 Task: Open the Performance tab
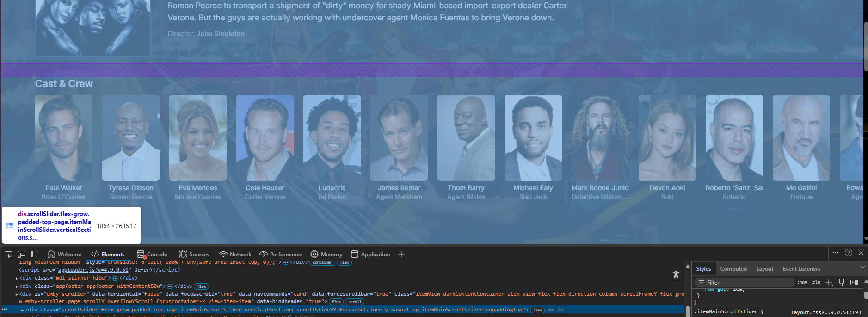281,254
